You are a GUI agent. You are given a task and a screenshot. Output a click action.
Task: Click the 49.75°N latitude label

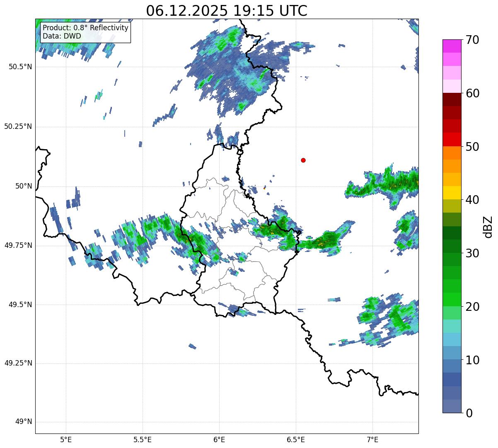18,245
